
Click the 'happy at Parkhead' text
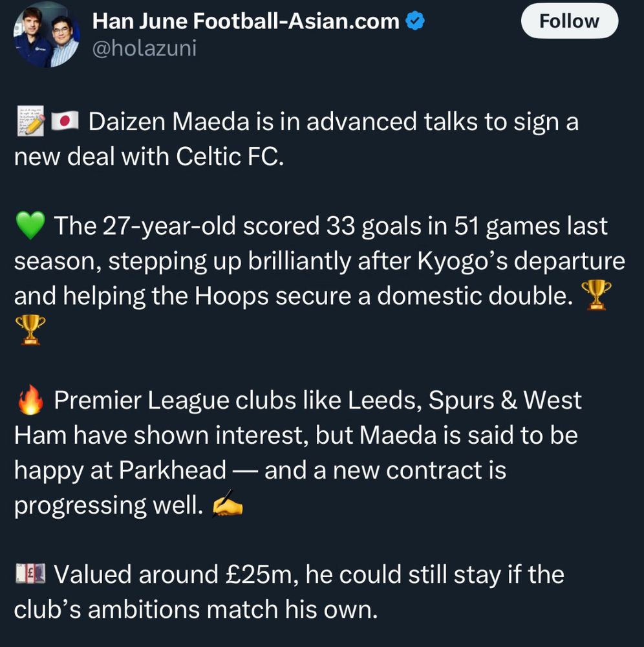120,471
